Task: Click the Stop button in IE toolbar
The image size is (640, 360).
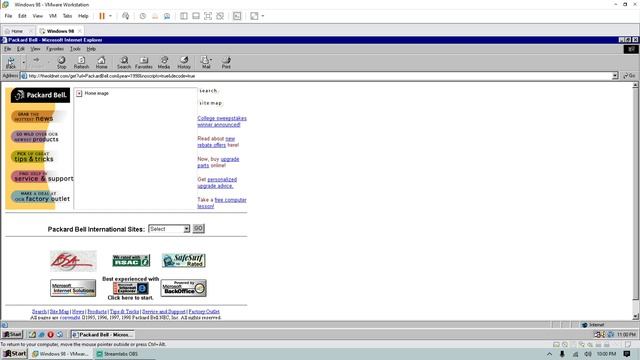Action: (x=61, y=62)
